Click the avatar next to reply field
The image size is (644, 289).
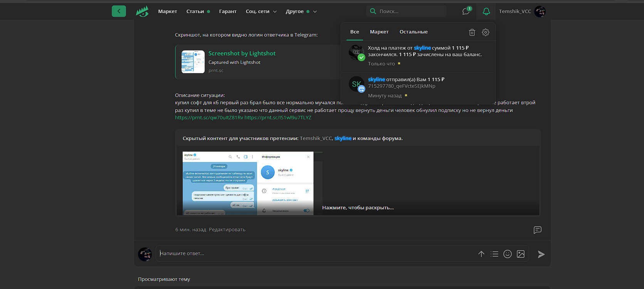145,254
